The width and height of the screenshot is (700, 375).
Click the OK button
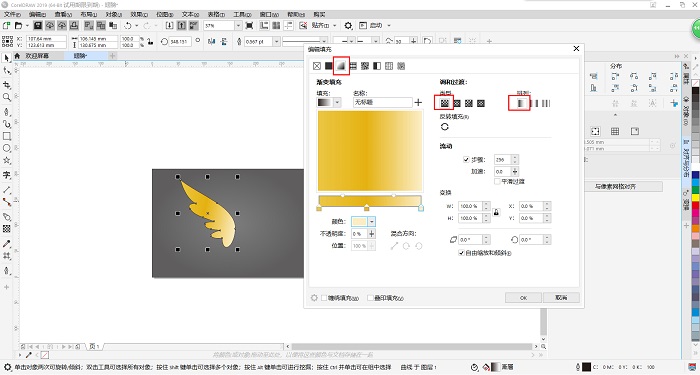pyautogui.click(x=523, y=298)
